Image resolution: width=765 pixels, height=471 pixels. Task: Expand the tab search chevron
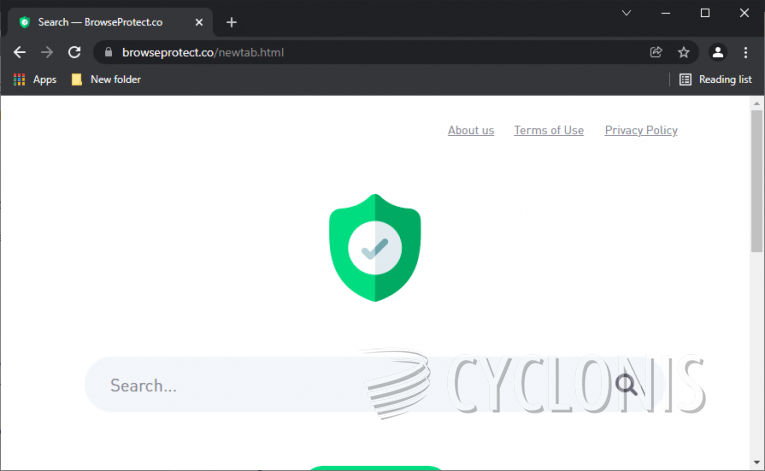point(626,13)
